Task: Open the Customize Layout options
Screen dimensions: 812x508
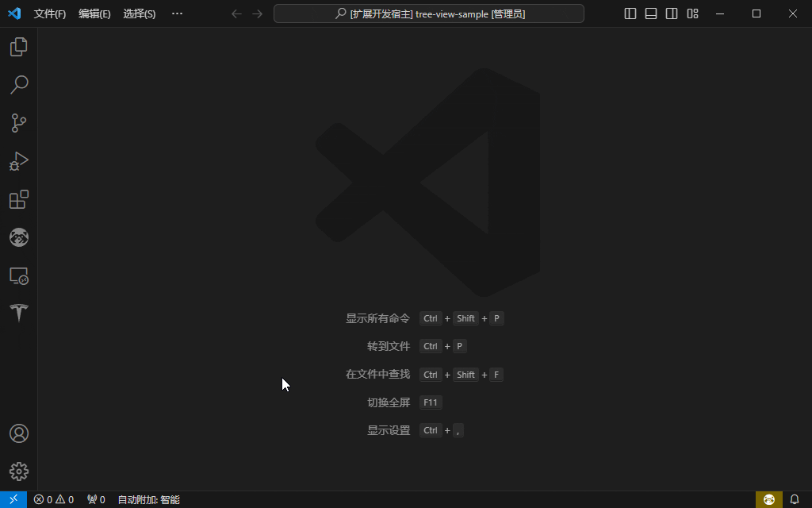Action: click(x=692, y=13)
